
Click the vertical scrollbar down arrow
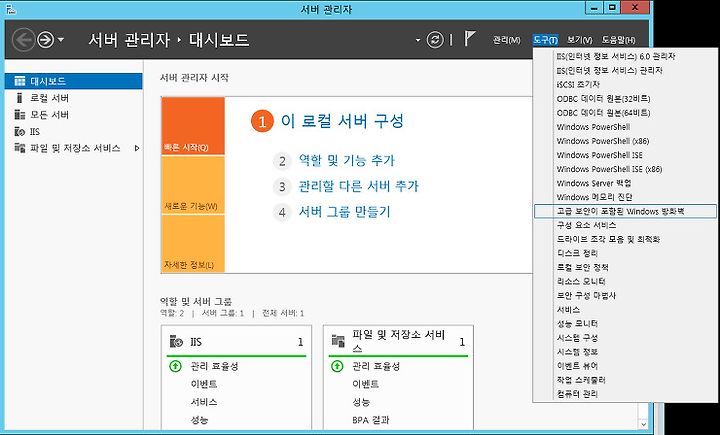coord(643,424)
